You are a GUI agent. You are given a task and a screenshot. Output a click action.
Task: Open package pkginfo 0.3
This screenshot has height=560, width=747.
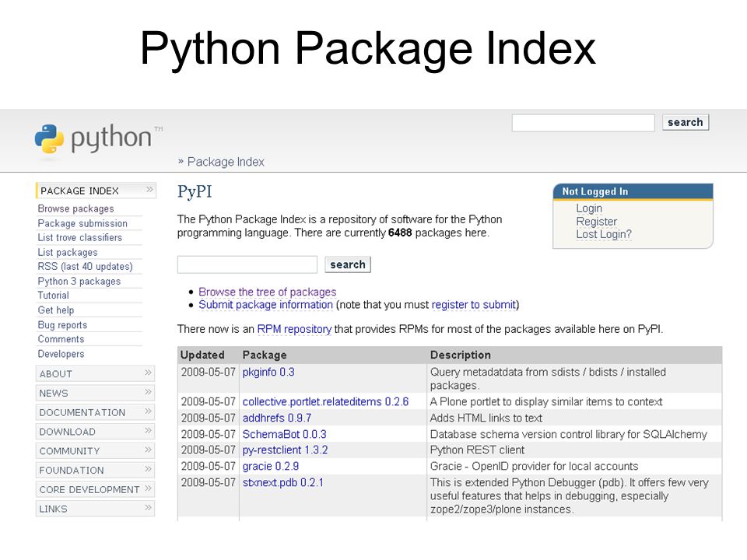(x=268, y=372)
